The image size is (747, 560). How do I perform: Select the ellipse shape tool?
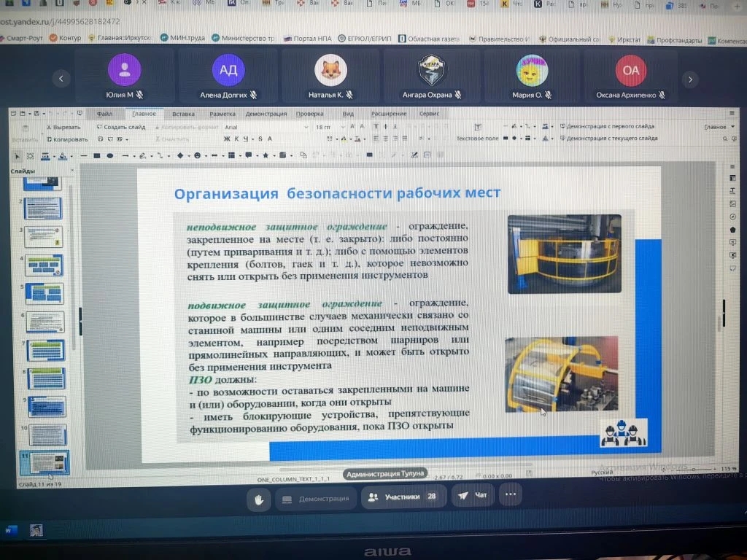pos(110,155)
